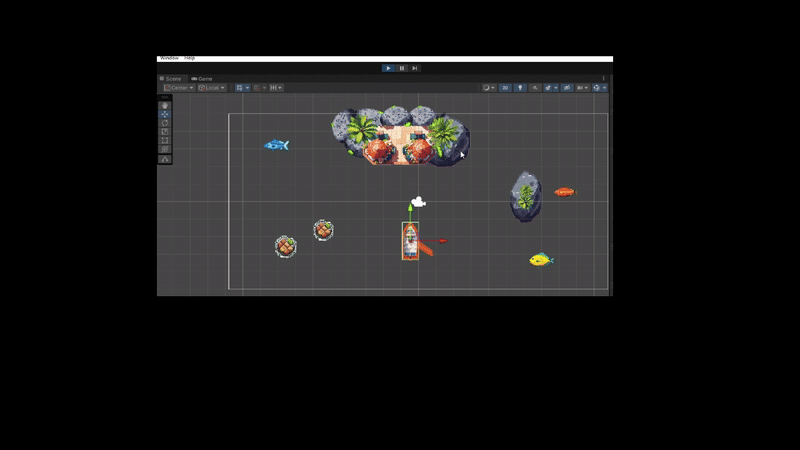Toggle the Gizmos button
The height and width of the screenshot is (450, 800).
coord(596,88)
